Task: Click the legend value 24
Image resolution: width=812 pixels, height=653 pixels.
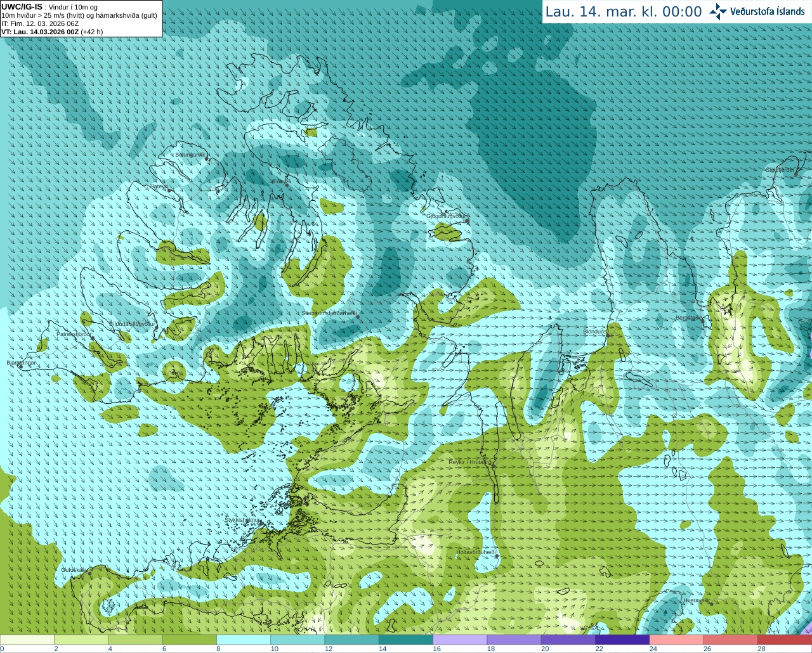Action: [653, 649]
